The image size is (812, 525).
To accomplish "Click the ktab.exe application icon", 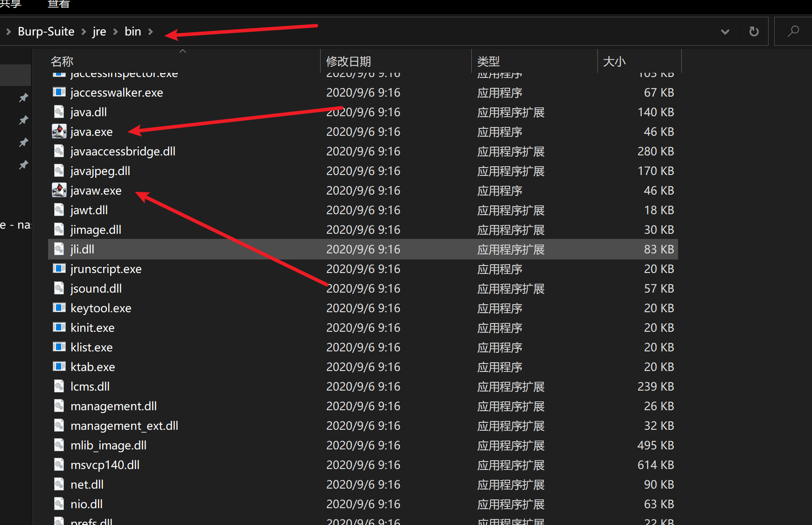I will (x=59, y=367).
